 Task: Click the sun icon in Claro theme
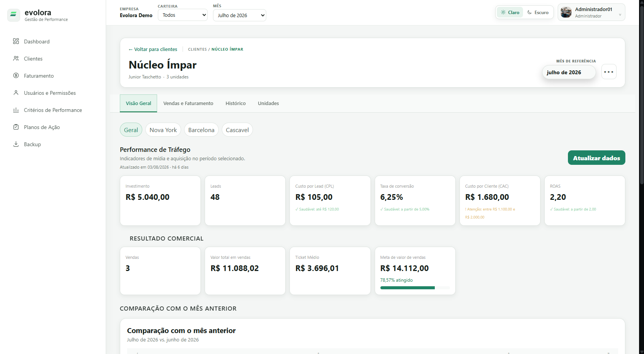503,12
